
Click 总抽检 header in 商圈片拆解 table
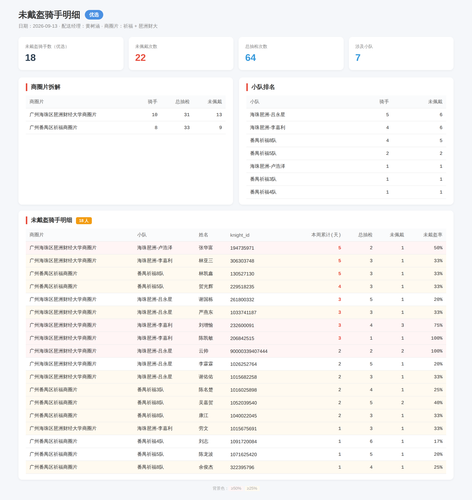coord(182,102)
